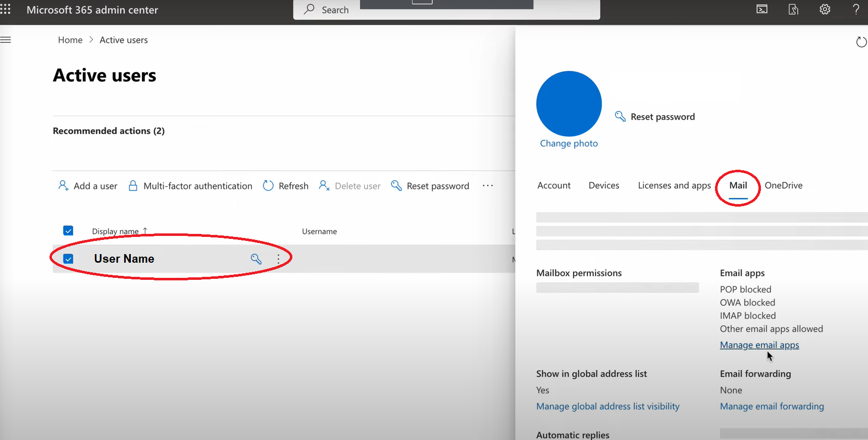
Task: Click Reset password in details panel
Action: (655, 117)
